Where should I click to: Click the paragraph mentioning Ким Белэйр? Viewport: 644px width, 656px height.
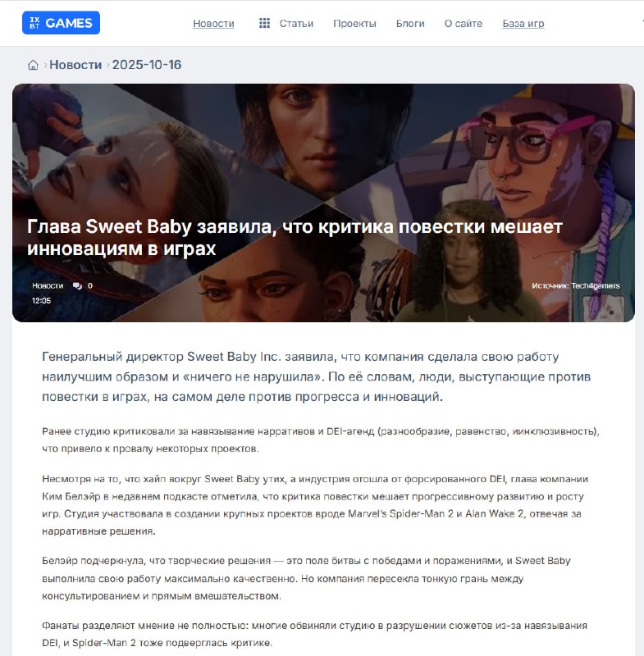315,505
